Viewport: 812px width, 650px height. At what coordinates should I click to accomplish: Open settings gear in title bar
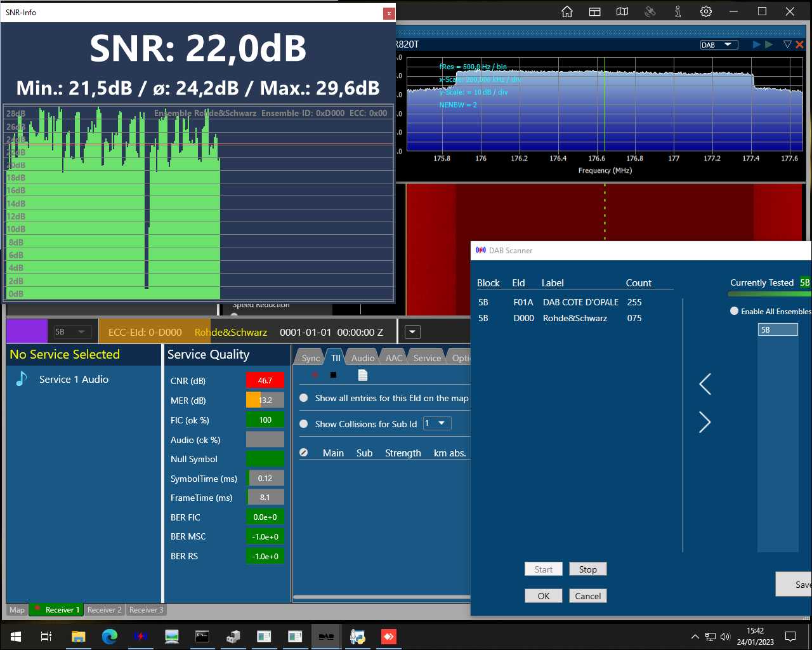[x=706, y=11]
